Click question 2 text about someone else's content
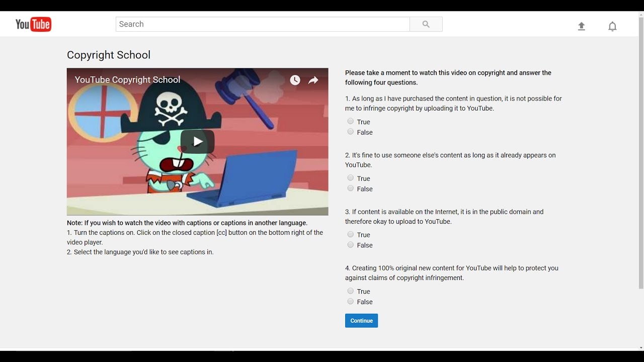 pos(450,160)
